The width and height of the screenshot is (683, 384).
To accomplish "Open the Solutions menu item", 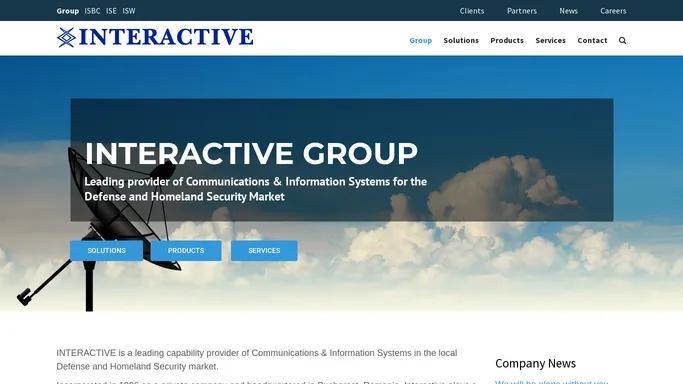I will click(x=461, y=40).
